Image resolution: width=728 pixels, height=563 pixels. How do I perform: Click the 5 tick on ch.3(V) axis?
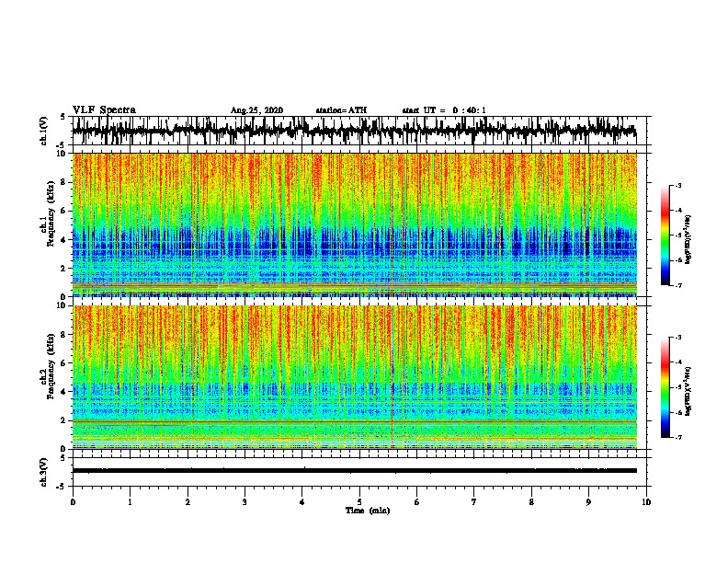click(x=63, y=458)
